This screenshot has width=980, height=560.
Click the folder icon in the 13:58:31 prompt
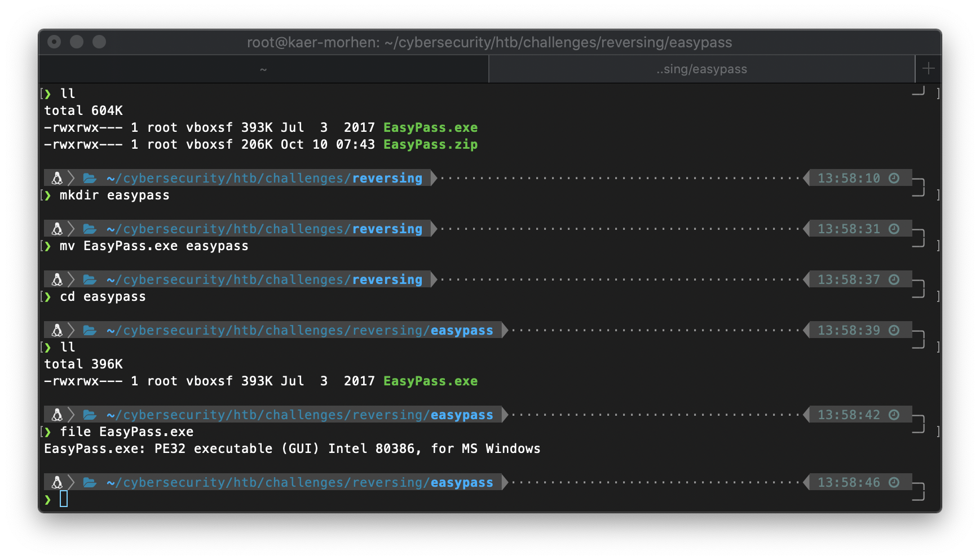(90, 229)
